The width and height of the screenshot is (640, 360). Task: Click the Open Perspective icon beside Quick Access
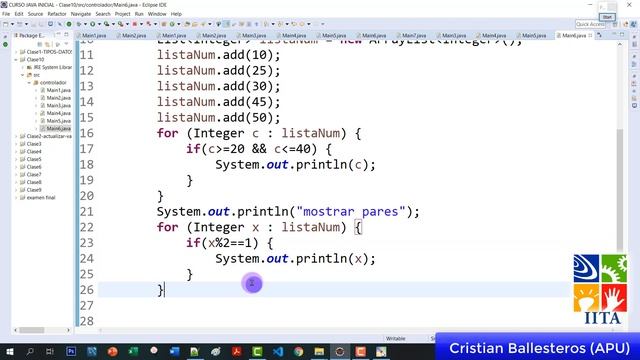[615, 24]
